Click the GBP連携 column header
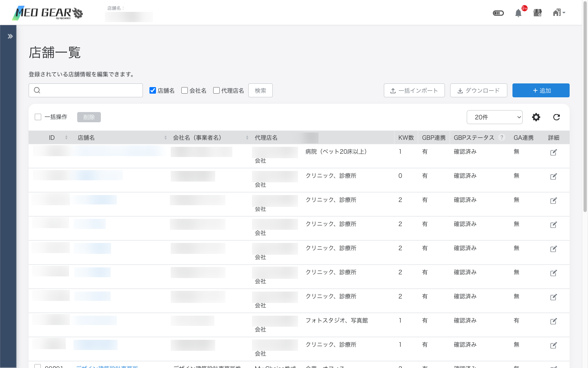This screenshot has height=368, width=588. [x=434, y=138]
